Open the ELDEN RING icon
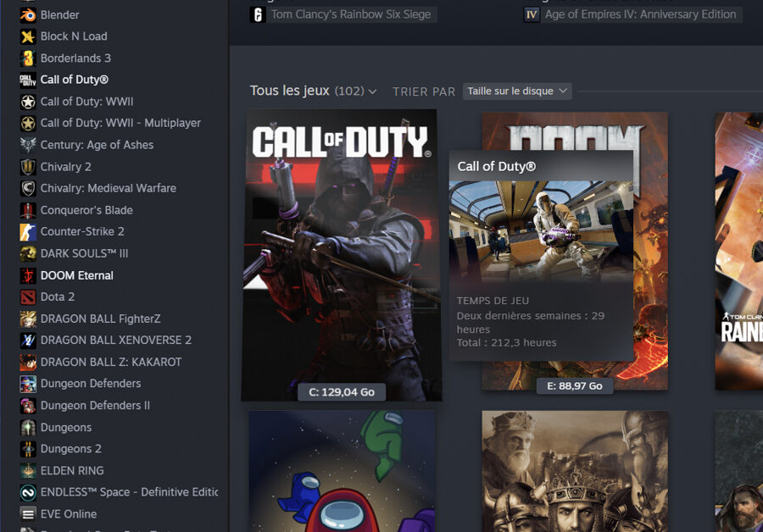763x532 pixels. point(28,471)
